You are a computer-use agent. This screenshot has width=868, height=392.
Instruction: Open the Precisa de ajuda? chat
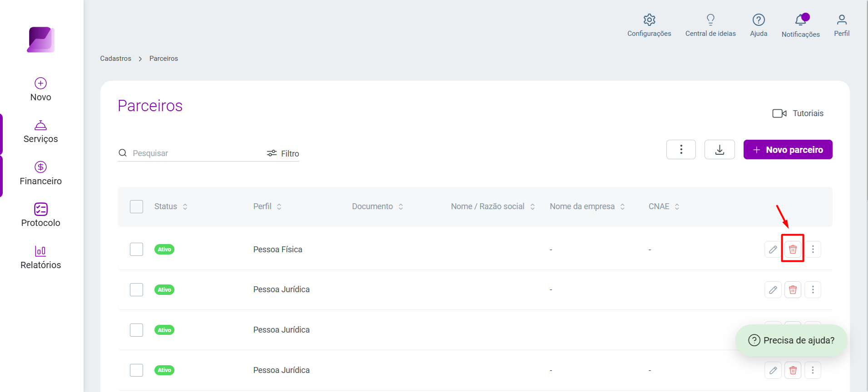point(791,340)
